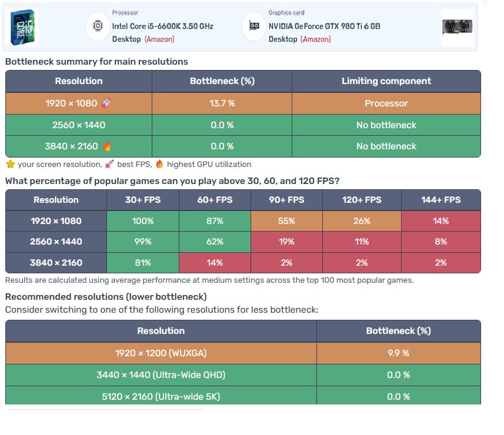Click the graphics card icon

tap(253, 26)
